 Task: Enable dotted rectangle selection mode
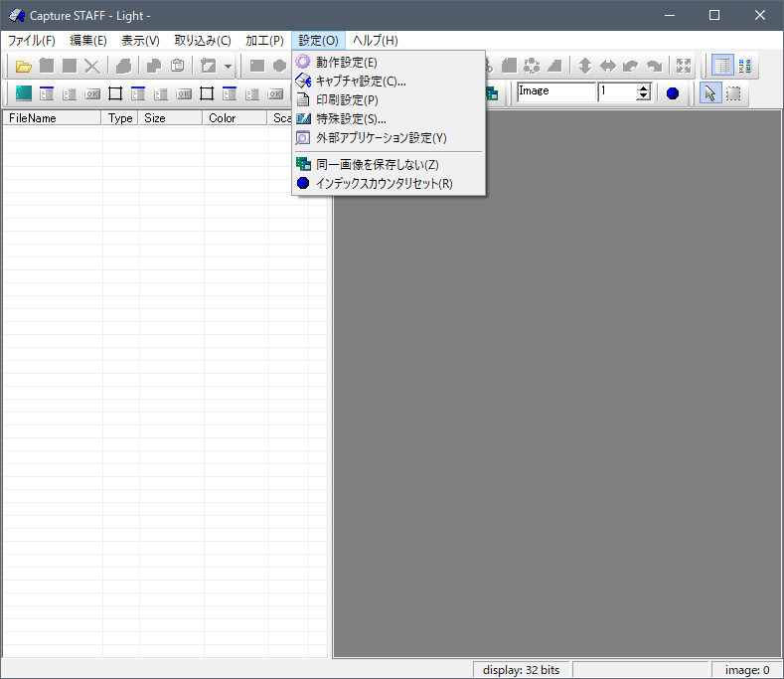[733, 93]
